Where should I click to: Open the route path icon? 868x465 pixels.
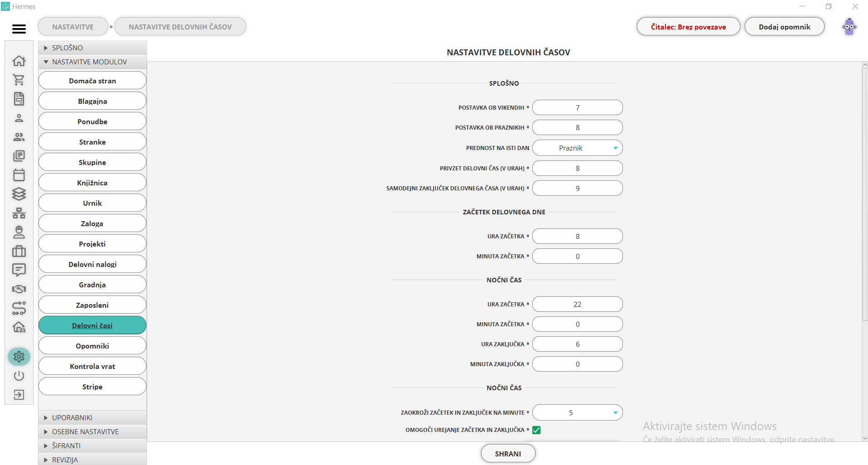pos(19,308)
